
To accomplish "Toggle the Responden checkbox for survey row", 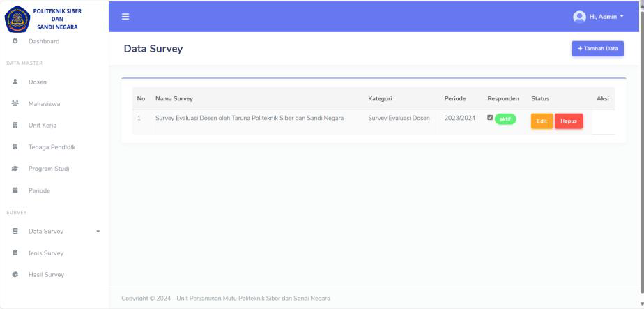I will coord(490,118).
